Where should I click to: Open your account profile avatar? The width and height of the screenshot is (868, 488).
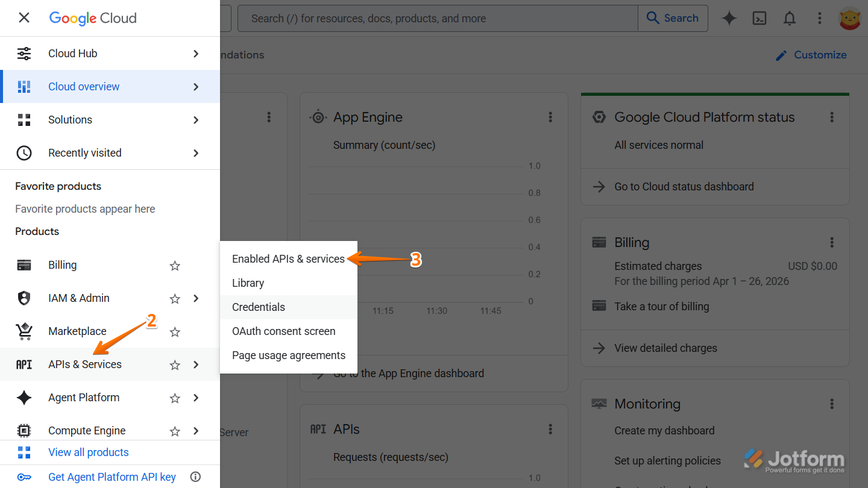(x=850, y=18)
